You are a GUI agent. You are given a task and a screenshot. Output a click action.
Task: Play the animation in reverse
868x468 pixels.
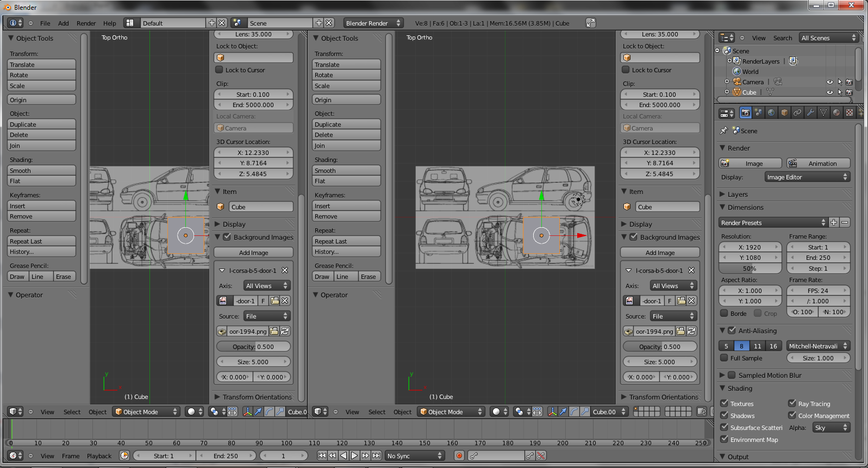click(x=344, y=455)
